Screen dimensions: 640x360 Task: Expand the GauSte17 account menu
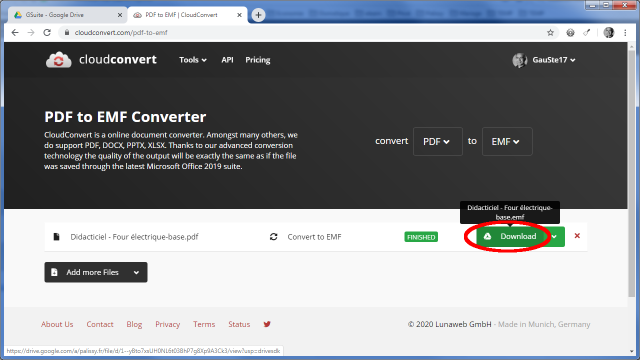(554, 60)
